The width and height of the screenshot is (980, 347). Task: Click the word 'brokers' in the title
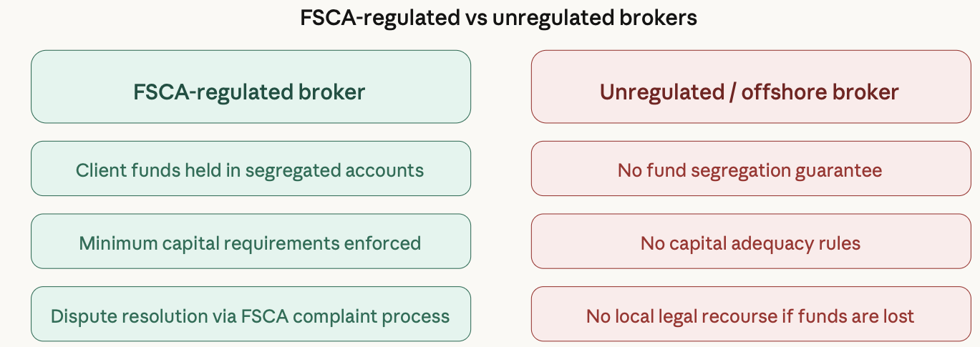tap(657, 18)
